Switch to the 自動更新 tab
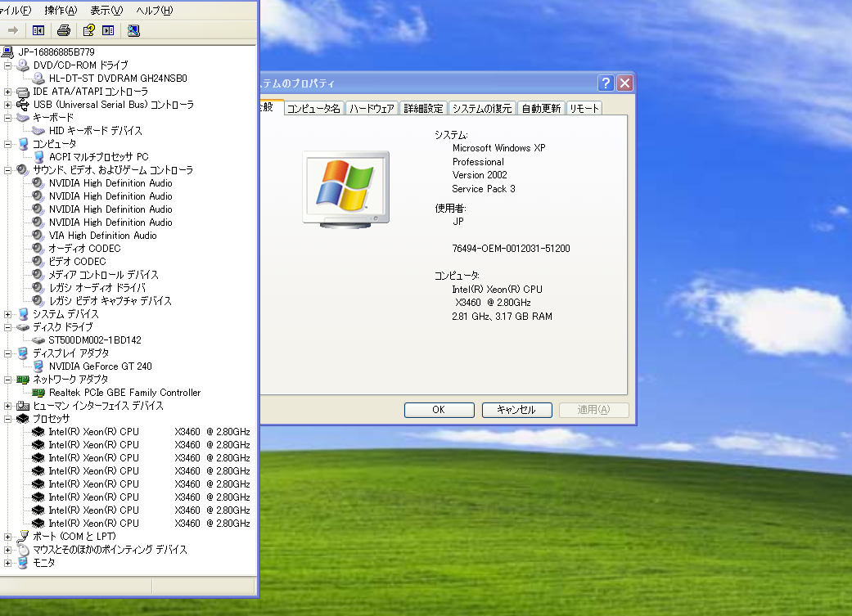The width and height of the screenshot is (852, 616). coord(541,108)
